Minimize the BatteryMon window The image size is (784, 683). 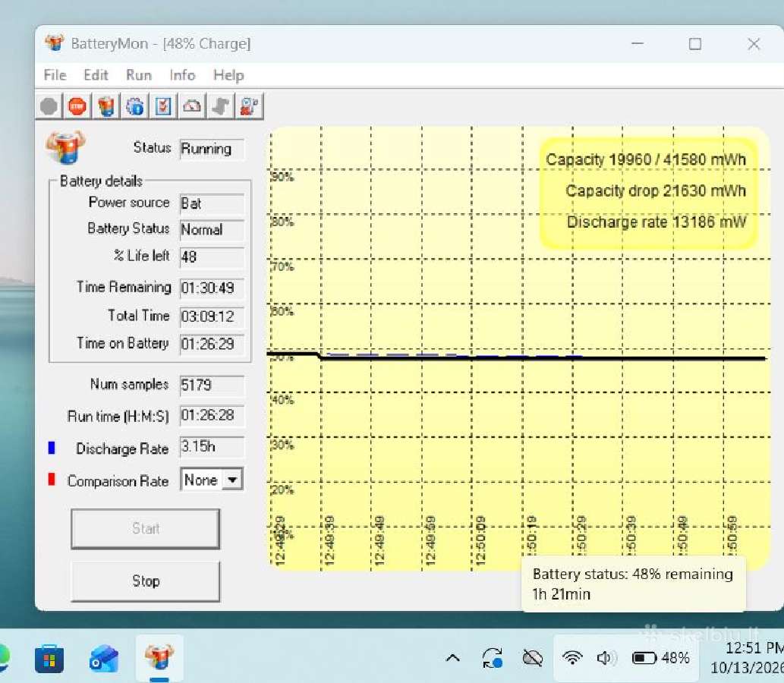tap(638, 43)
